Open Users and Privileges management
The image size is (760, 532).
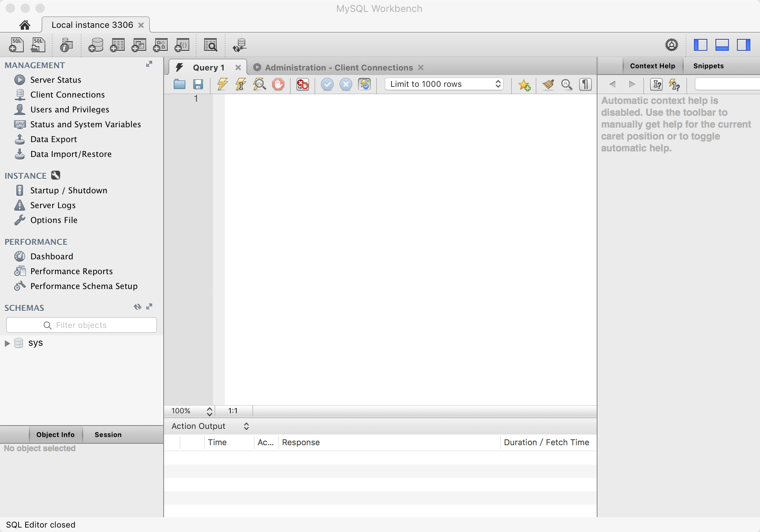point(69,109)
